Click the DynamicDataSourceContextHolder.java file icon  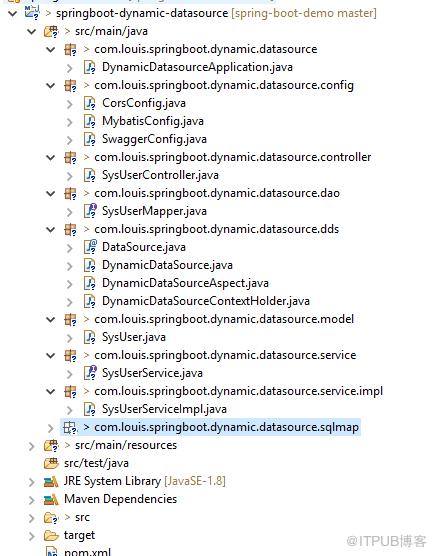click(90, 301)
